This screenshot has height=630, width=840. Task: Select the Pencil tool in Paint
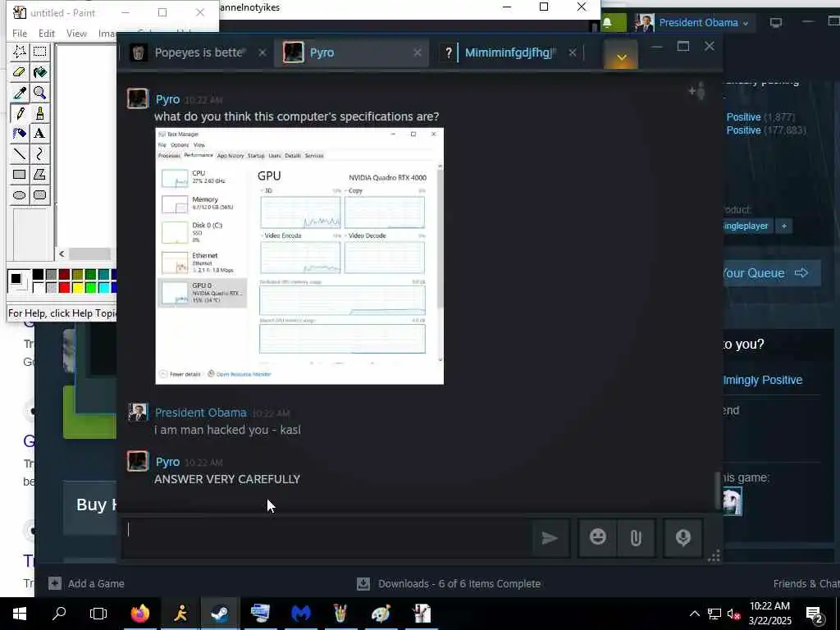click(x=20, y=113)
